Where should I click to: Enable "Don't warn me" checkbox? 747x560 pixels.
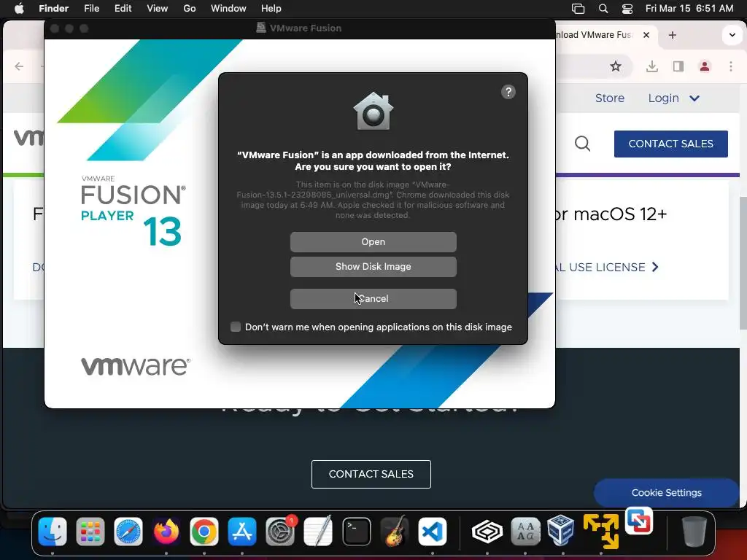236,327
